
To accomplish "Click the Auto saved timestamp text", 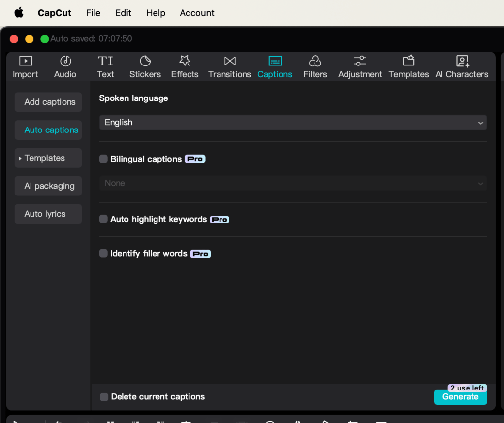I will tap(91, 39).
